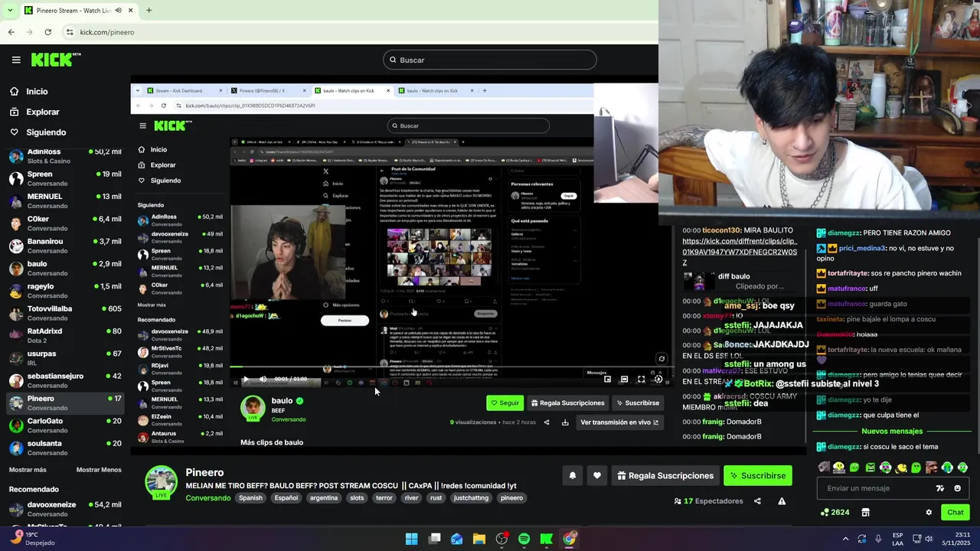Click the 2624 channel points counter
Viewport: 980px width, 551px height.
[835, 513]
